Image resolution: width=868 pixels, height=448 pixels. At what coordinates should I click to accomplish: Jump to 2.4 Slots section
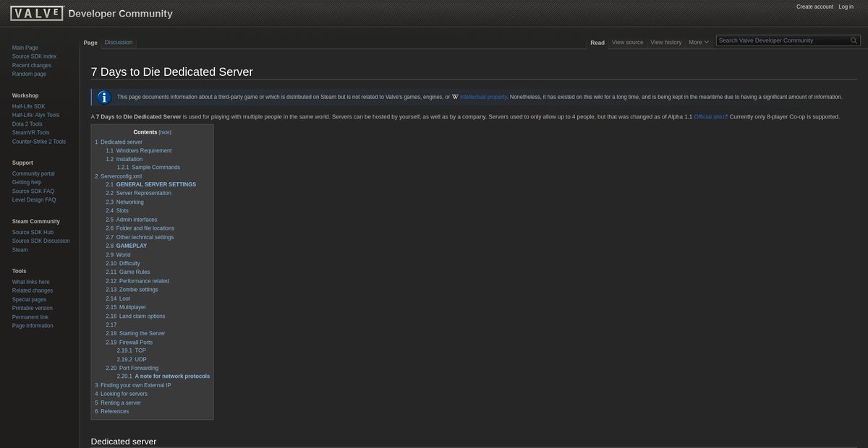click(x=117, y=210)
